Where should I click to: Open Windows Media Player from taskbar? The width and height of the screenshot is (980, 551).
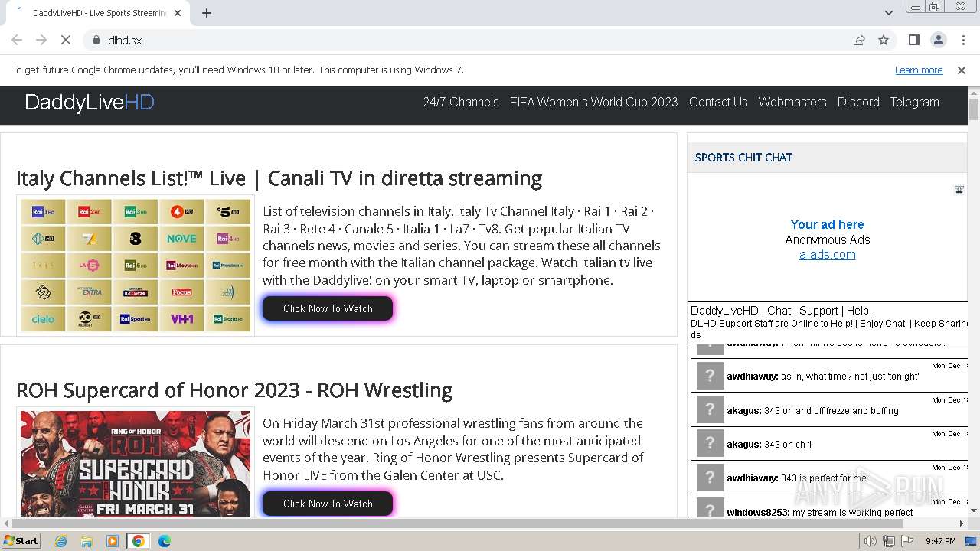[x=113, y=541]
